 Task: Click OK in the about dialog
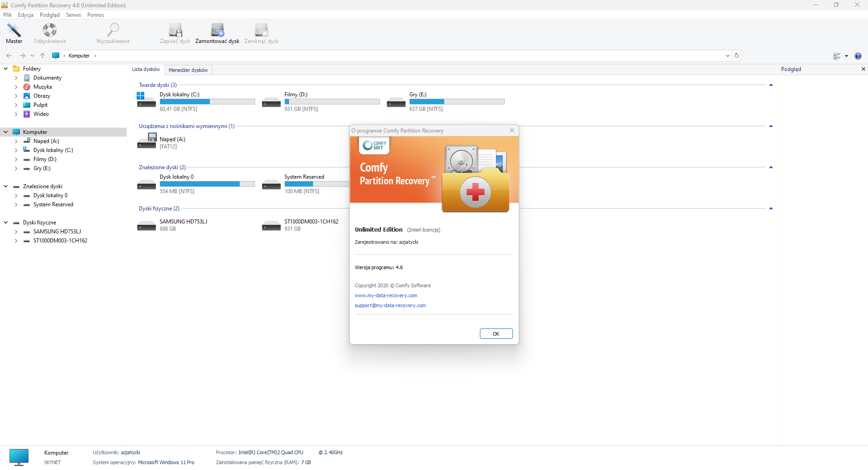(x=496, y=334)
